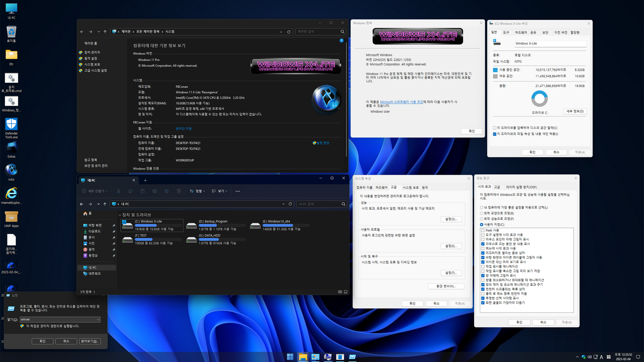Uncheck '창 아래에 그림자 표시' checkbox
Screen dimensions: 644x362
tap(483, 275)
